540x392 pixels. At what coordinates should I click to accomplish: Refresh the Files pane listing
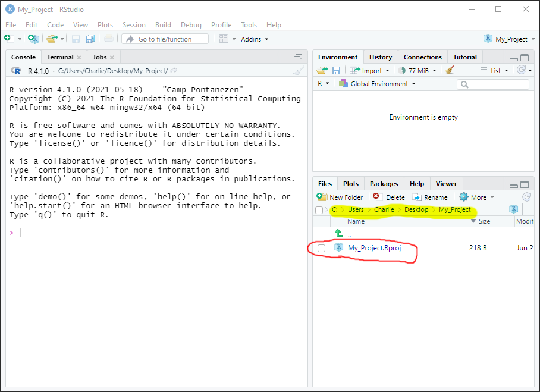[526, 197]
